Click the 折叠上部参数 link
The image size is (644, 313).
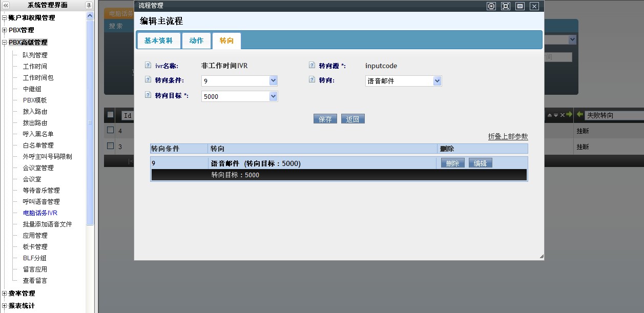[508, 136]
